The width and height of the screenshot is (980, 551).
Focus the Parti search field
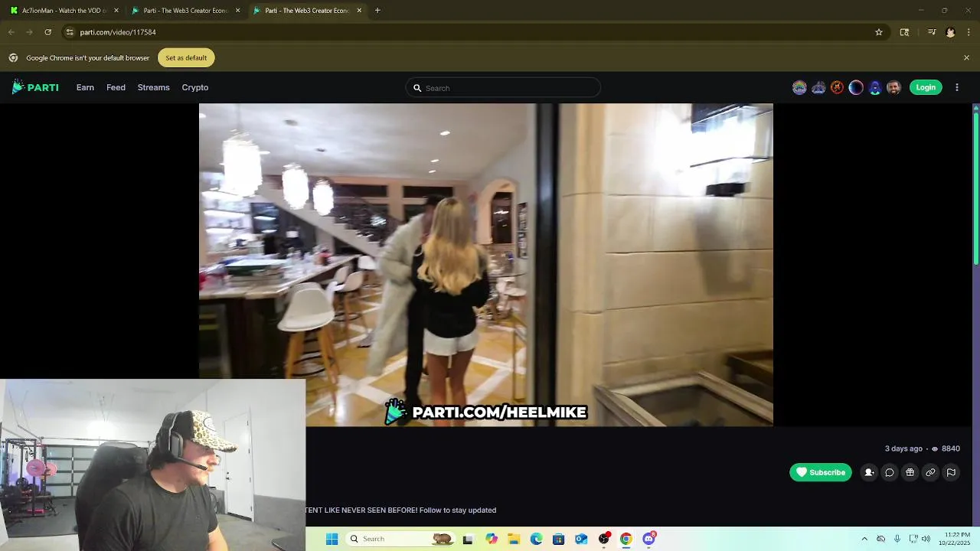[x=503, y=88]
